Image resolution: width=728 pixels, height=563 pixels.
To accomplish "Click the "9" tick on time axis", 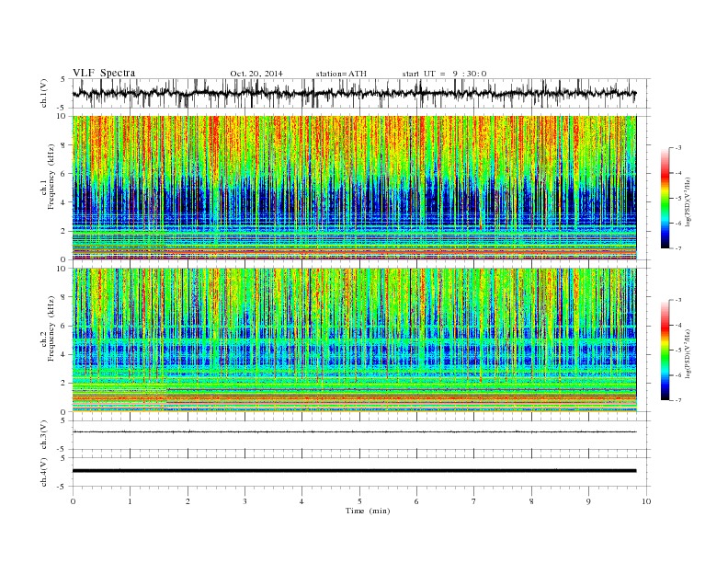I will pos(588,501).
